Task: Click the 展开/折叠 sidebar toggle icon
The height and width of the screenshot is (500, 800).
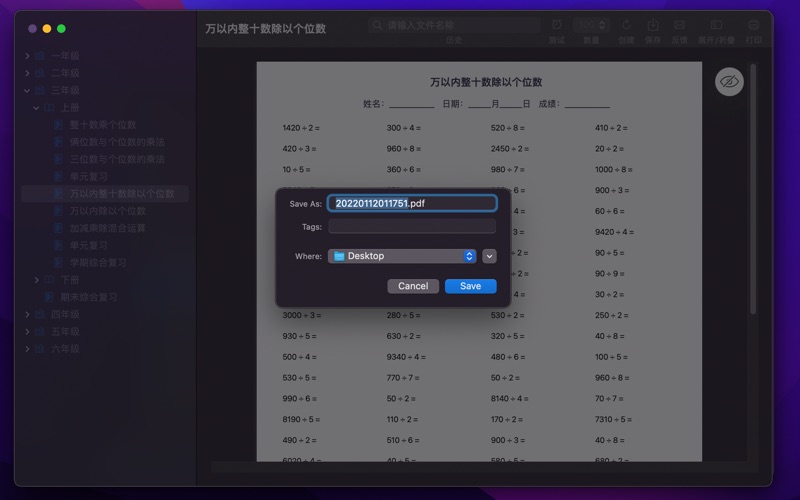Action: [x=716, y=25]
